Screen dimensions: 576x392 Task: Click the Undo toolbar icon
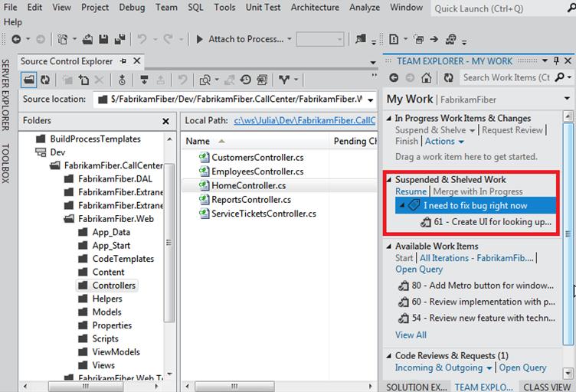click(142, 39)
